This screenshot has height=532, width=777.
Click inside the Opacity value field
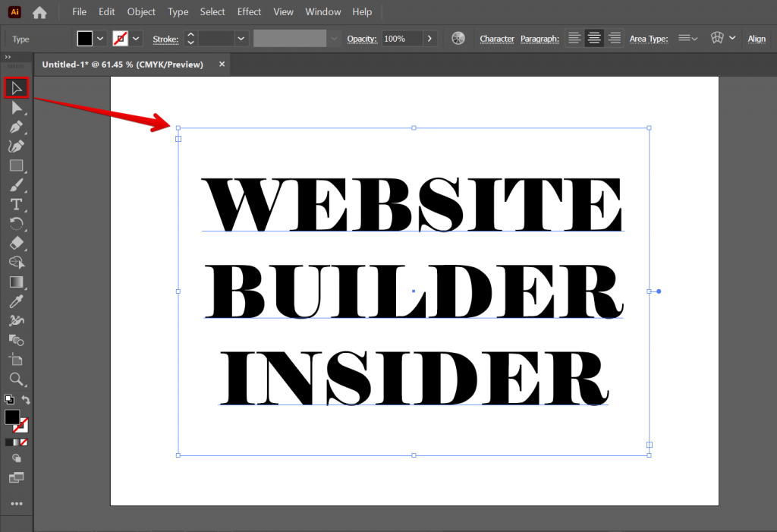coord(395,38)
